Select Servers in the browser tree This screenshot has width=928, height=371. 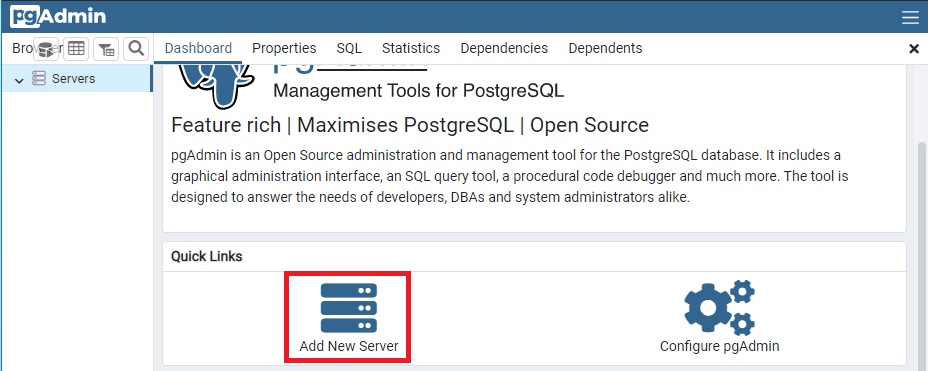pos(73,79)
